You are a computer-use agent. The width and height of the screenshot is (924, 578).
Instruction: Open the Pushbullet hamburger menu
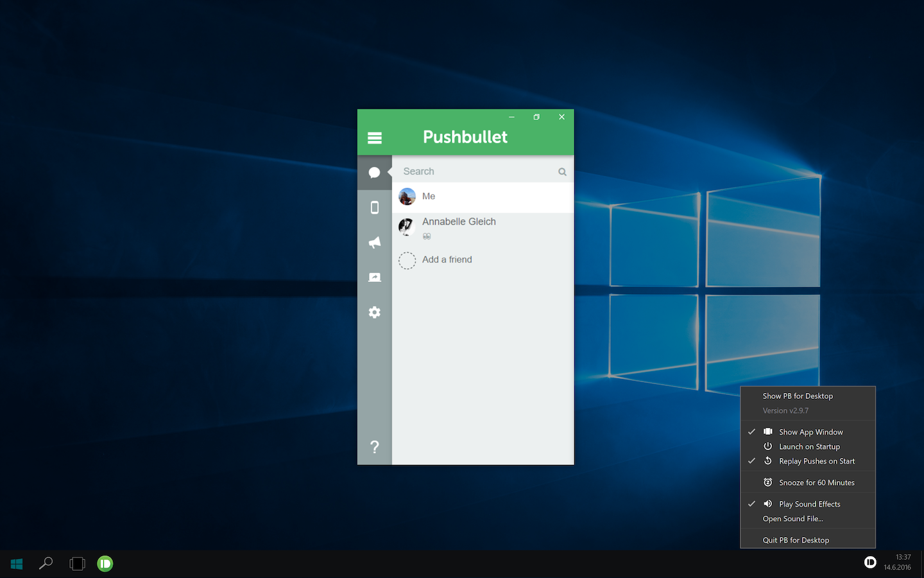pyautogui.click(x=375, y=137)
